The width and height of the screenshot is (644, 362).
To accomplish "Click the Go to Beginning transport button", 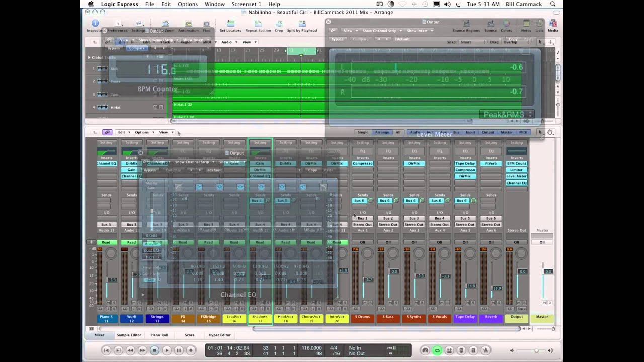I will pyautogui.click(x=106, y=350).
